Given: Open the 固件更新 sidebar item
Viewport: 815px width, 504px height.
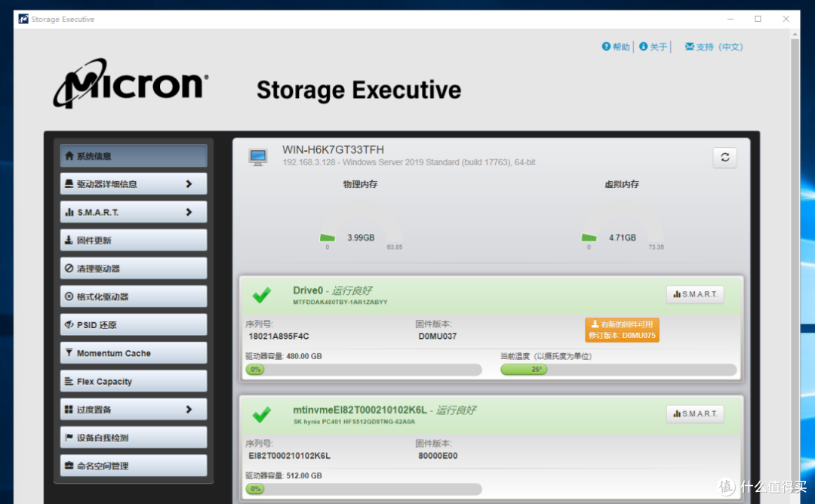Looking at the screenshot, I should coord(134,240).
